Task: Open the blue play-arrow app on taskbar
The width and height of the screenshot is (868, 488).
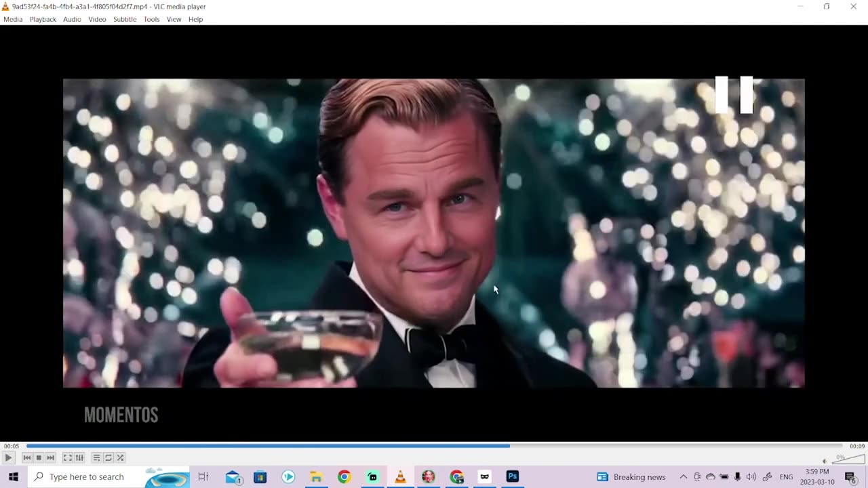Action: pyautogui.click(x=288, y=476)
